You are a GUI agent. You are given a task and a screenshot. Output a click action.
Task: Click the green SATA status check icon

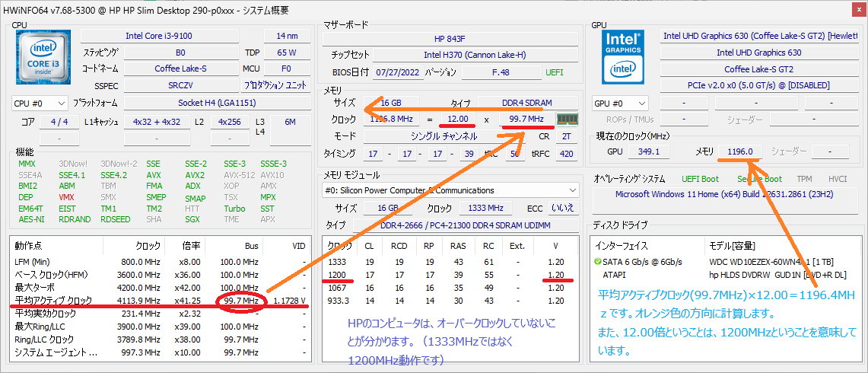pos(597,262)
